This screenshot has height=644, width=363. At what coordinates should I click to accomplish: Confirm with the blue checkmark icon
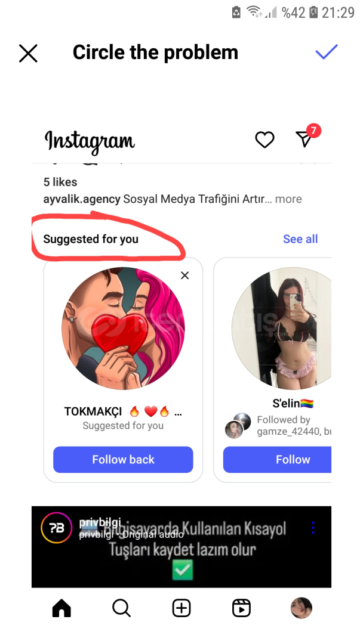(327, 52)
